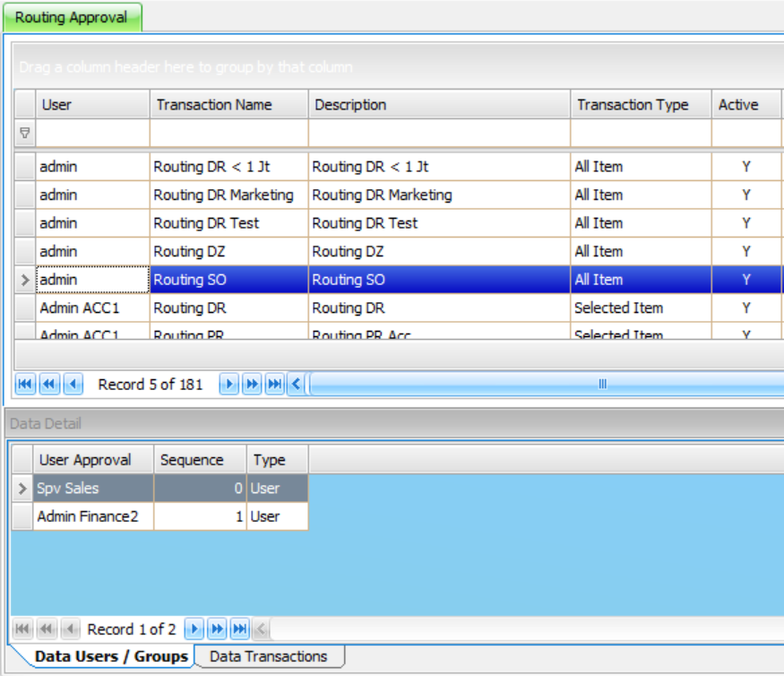Go to last record in top grid navigator
The image size is (784, 676).
[274, 385]
